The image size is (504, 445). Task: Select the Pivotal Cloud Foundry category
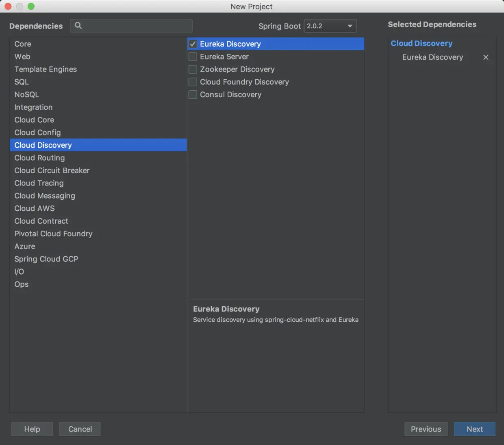[x=98, y=233]
